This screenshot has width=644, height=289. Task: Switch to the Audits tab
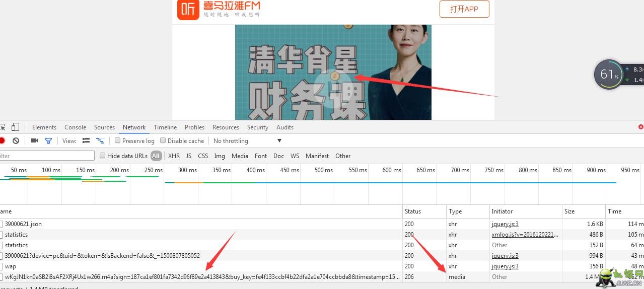(285, 127)
